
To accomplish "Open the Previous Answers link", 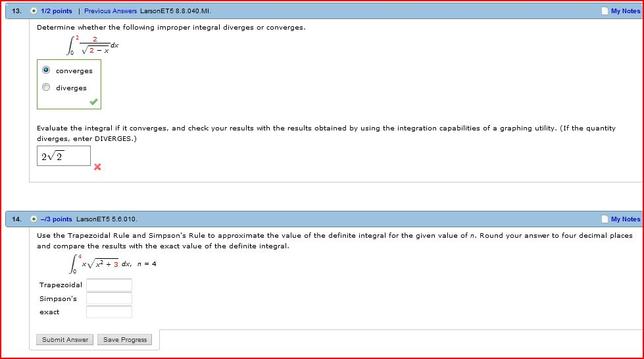I will pyautogui.click(x=111, y=11).
